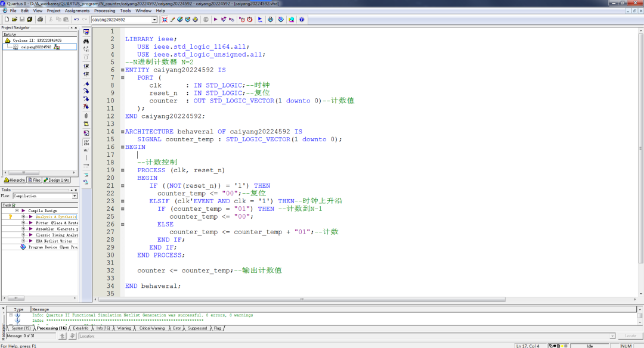Screen dimensions: 644x348
Task: Click the Undo arrow icon
Action: (76, 20)
